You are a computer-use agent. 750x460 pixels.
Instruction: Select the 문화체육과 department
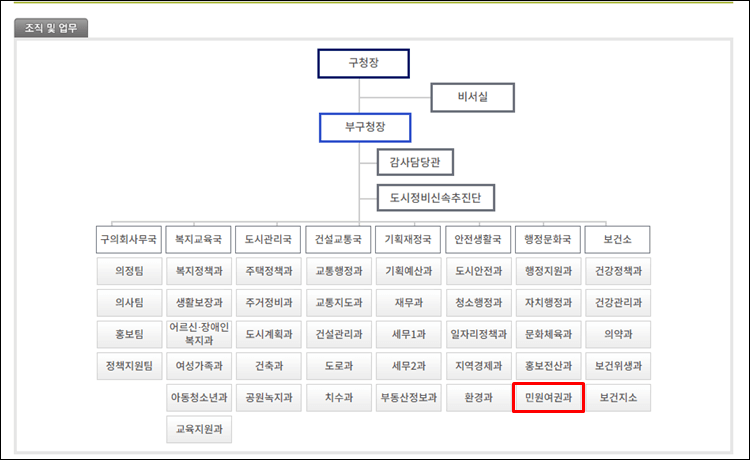coord(548,334)
